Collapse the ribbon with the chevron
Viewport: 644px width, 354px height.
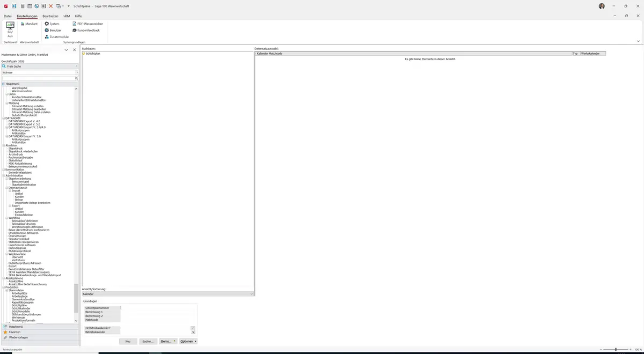coord(638,41)
